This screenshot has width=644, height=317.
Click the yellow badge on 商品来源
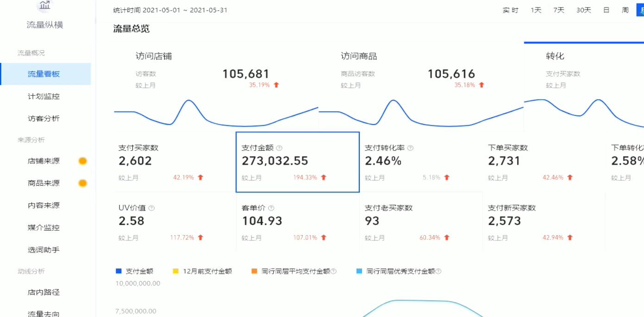(x=82, y=183)
